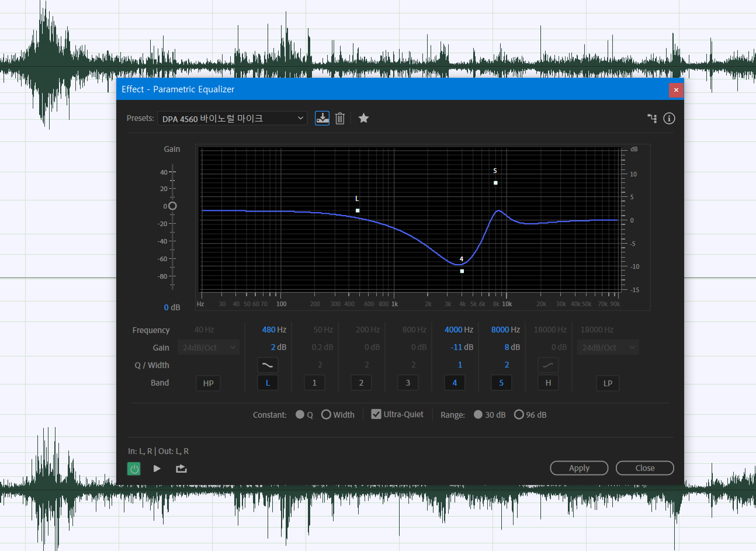Edit the Q value 2 for band 5

pyautogui.click(x=507, y=365)
